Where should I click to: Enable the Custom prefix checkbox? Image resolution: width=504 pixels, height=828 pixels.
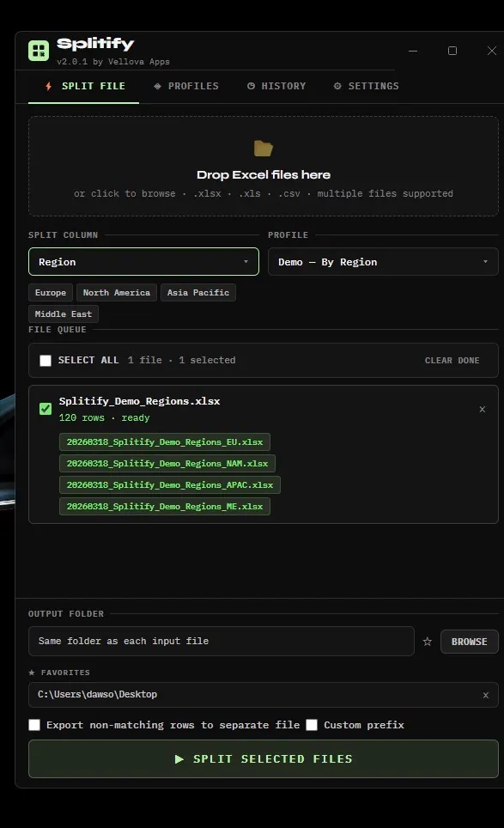point(312,725)
